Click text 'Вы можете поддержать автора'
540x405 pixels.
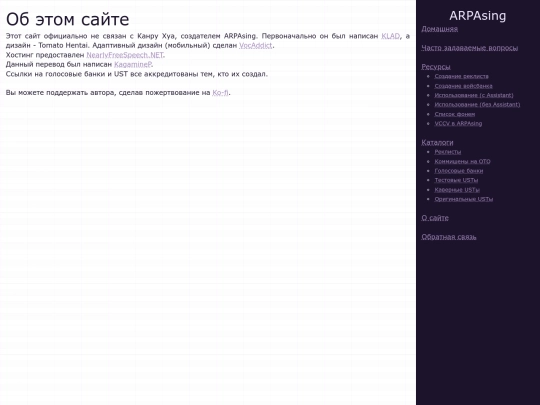tap(59, 92)
